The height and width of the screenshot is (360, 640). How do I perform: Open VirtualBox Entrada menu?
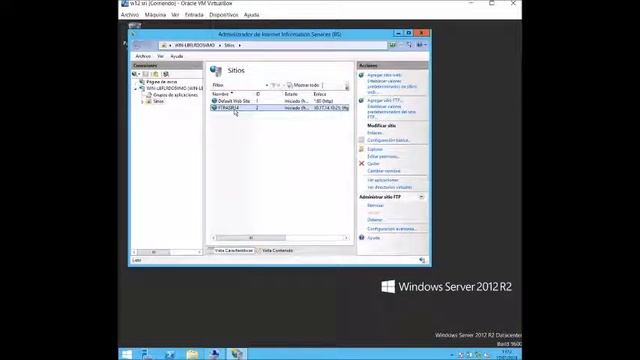click(194, 15)
